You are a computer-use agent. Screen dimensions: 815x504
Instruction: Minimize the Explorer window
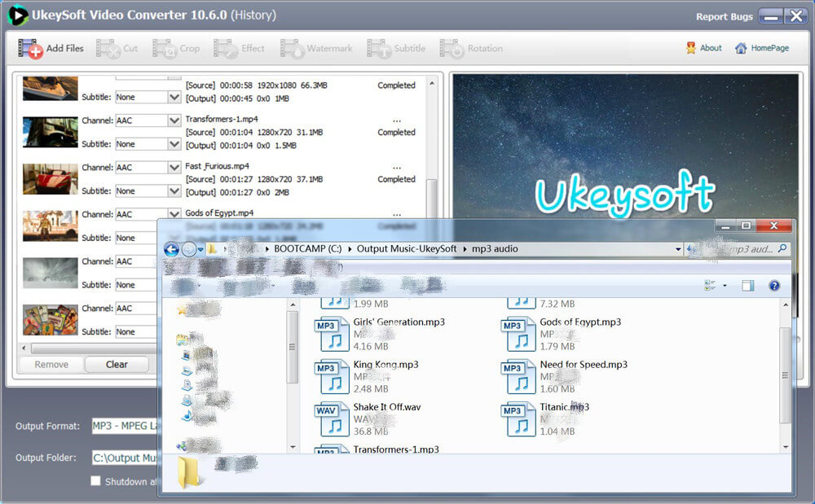pos(725,226)
